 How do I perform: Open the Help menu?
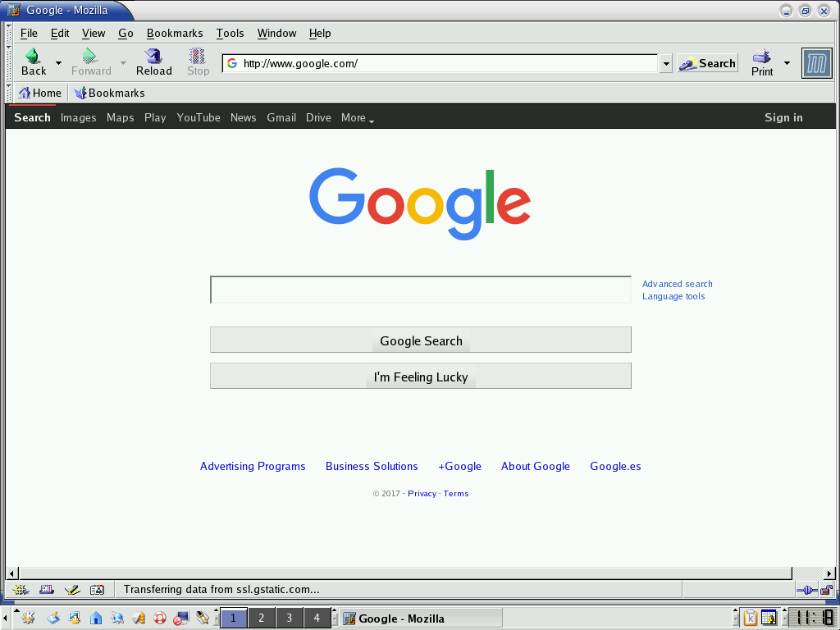point(320,33)
